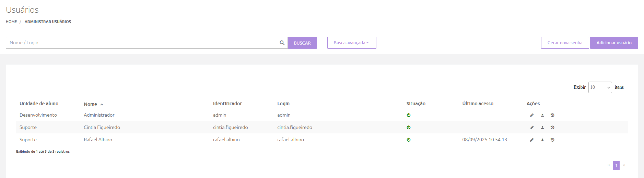Toggle the status power icon for Rafael Albino

pyautogui.click(x=409, y=140)
